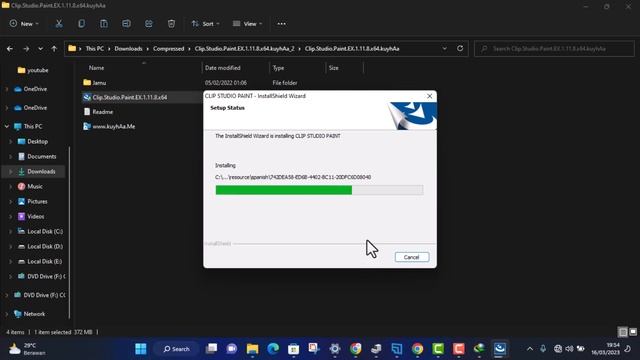Click the Paste icon in toolbar
The image size is (640, 360).
(104, 24)
